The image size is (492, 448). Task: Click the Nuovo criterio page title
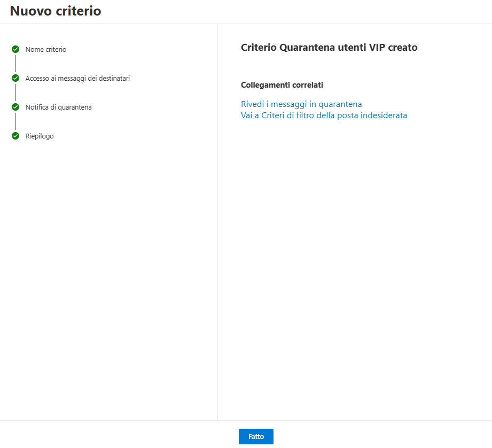pos(56,11)
